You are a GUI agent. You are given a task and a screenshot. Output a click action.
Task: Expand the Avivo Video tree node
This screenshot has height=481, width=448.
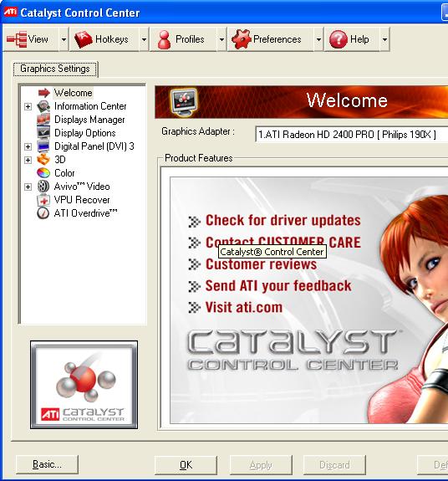[28, 187]
